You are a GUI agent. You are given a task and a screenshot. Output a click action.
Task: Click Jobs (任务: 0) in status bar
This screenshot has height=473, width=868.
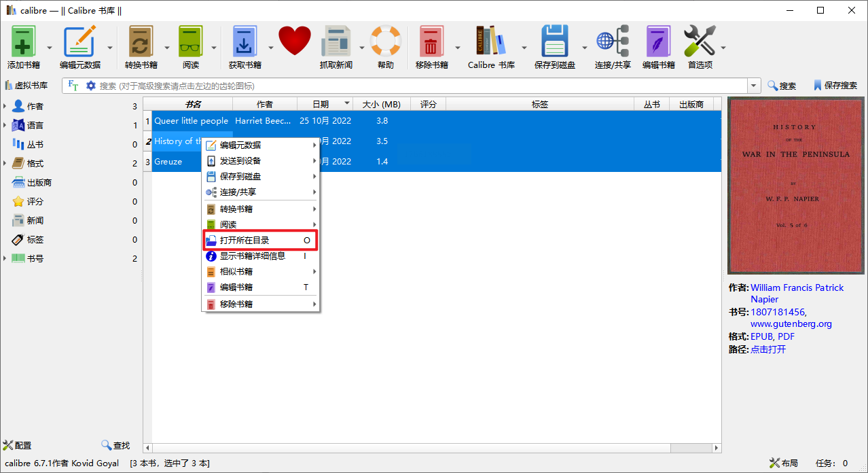tap(832, 463)
